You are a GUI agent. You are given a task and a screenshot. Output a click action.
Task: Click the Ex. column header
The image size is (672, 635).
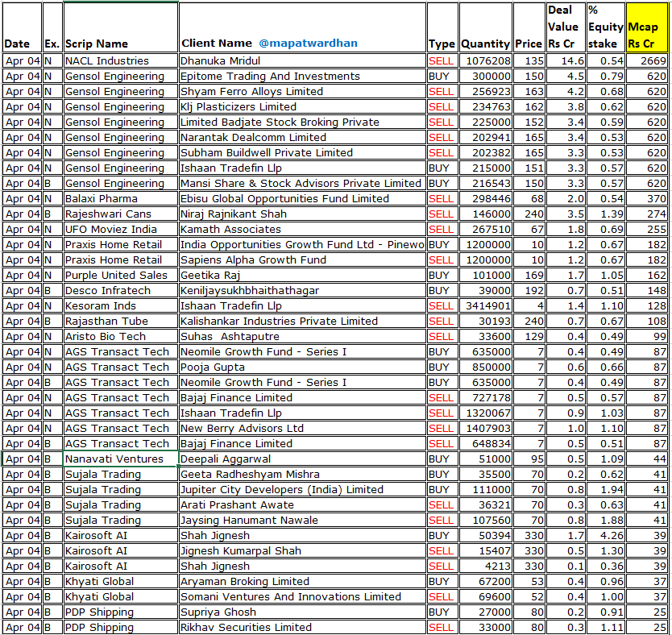point(52,28)
